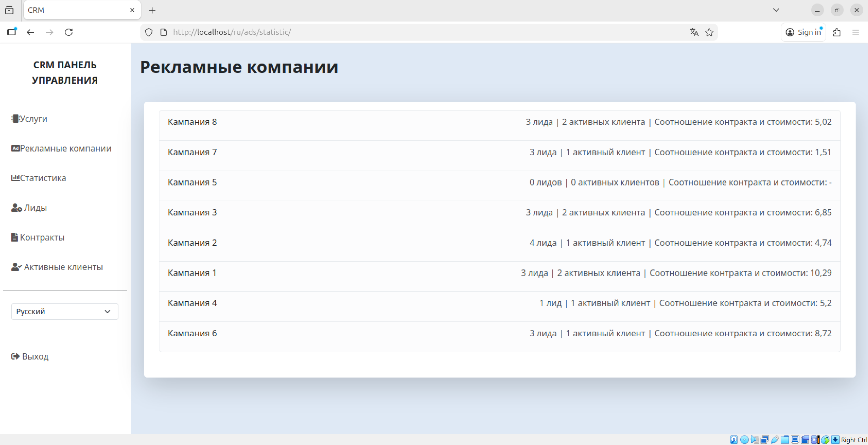Select Кампания 8 row
The image size is (868, 445).
500,125
